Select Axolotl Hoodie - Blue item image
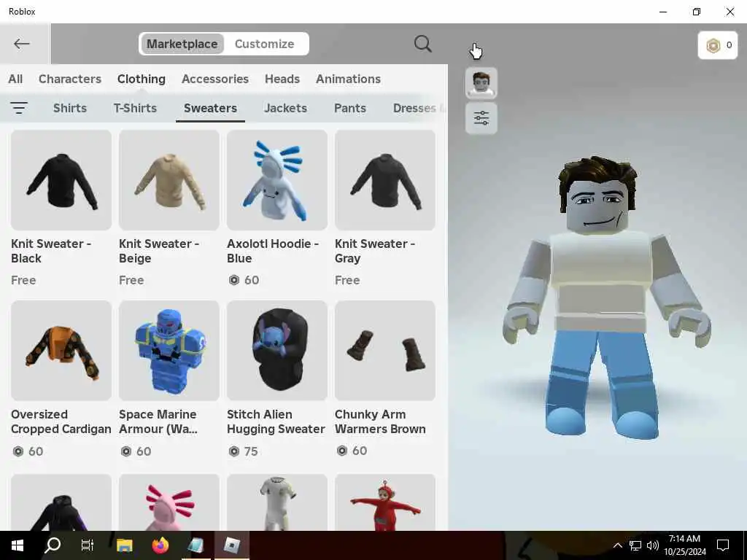The height and width of the screenshot is (560, 747). pyautogui.click(x=276, y=180)
